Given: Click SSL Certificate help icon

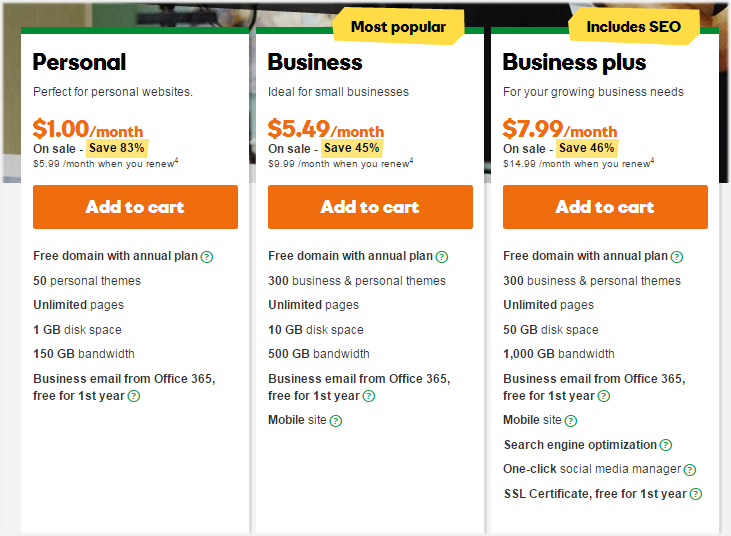Looking at the screenshot, I should point(696,494).
